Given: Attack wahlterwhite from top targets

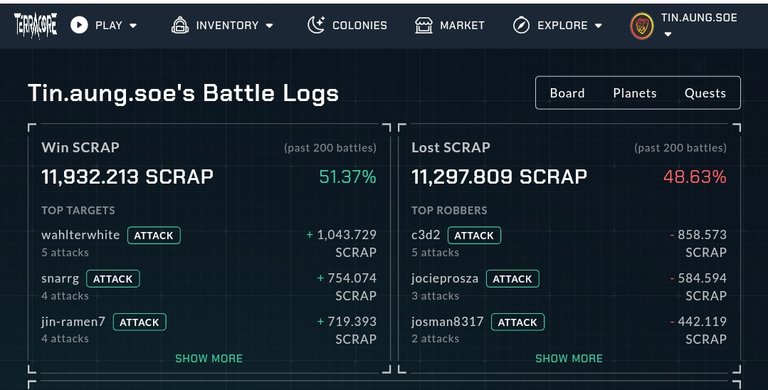Looking at the screenshot, I should [154, 236].
